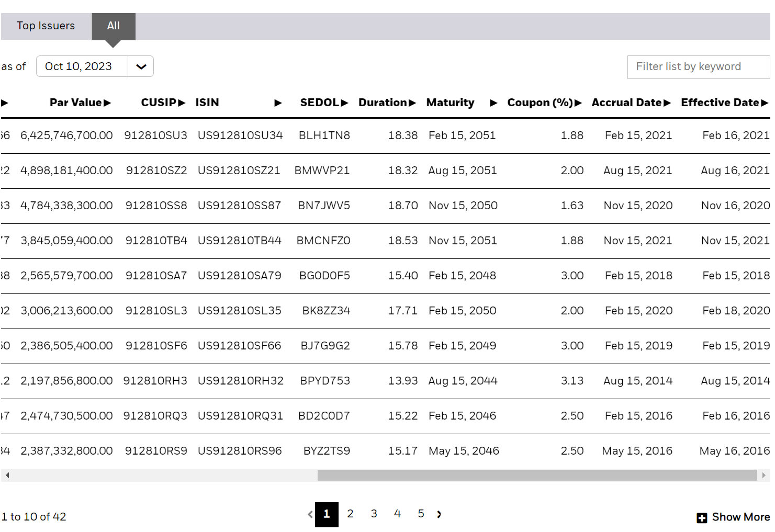775x532 pixels.
Task: Click the Show More plus icon
Action: pyautogui.click(x=702, y=518)
